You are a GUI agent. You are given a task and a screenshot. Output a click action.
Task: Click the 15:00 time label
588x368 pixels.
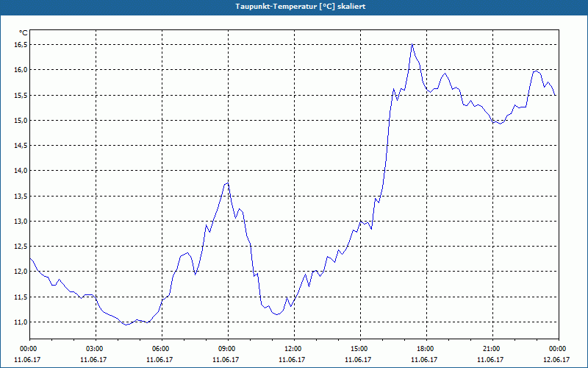pos(360,349)
